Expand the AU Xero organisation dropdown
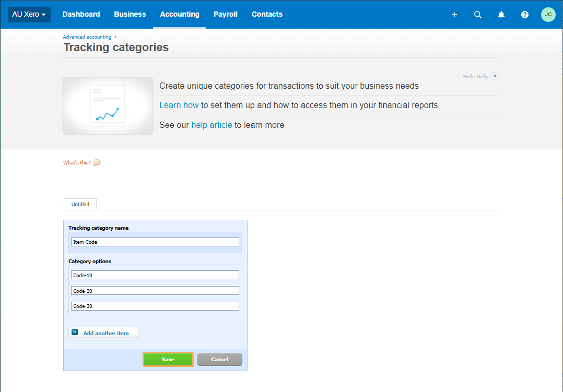 pos(29,15)
